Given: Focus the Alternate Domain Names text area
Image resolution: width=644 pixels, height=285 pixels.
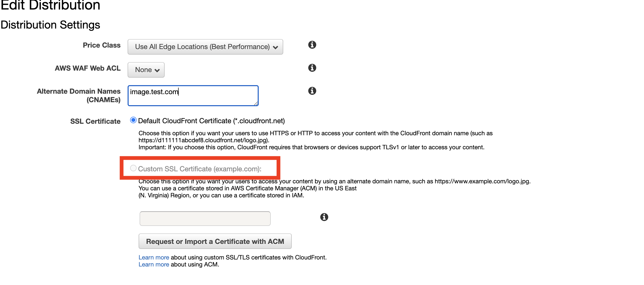Looking at the screenshot, I should (193, 96).
